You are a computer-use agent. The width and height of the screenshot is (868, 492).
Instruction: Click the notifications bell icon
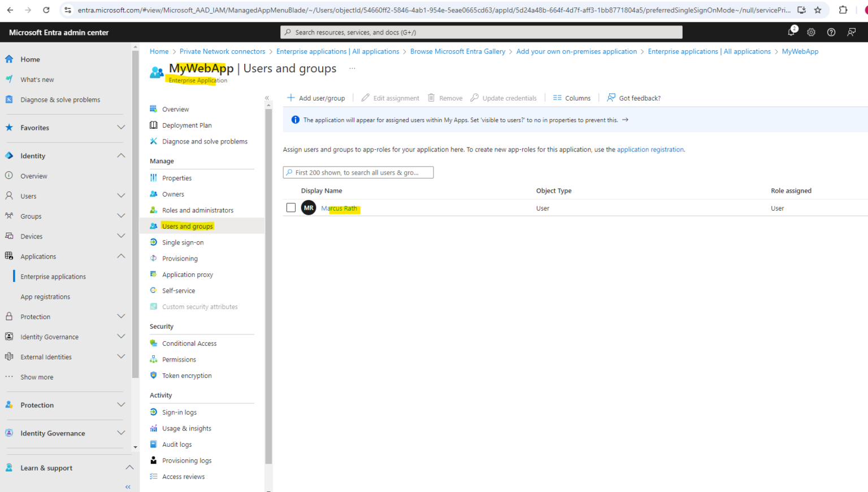point(792,32)
